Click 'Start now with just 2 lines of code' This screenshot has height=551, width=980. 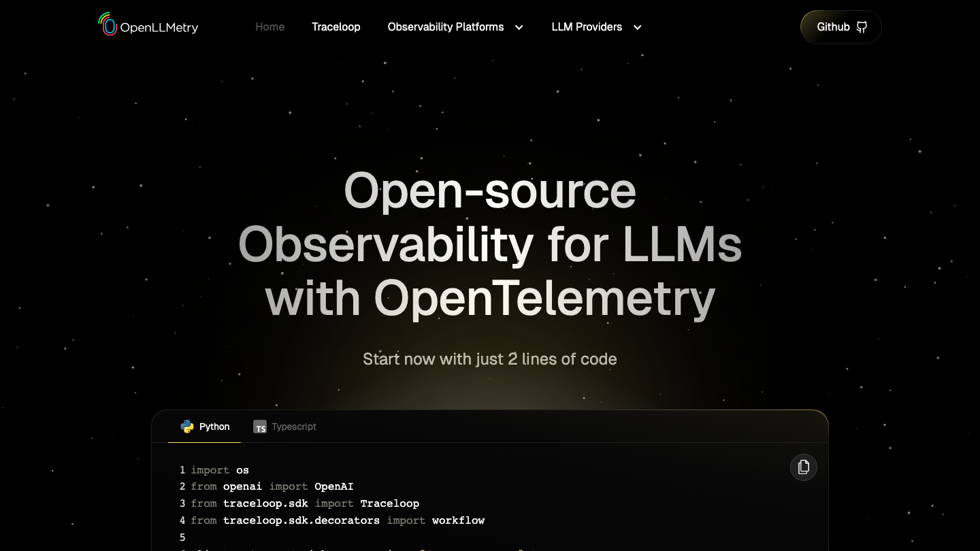pyautogui.click(x=490, y=359)
